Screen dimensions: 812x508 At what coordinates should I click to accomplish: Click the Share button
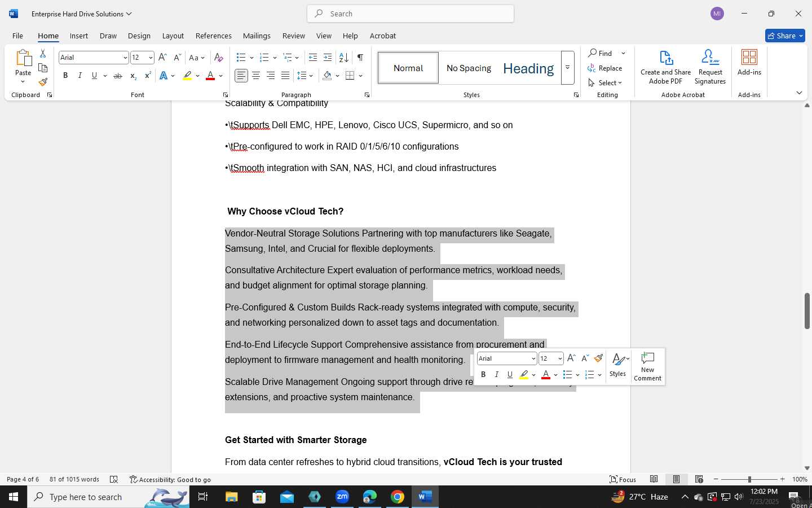coord(785,36)
